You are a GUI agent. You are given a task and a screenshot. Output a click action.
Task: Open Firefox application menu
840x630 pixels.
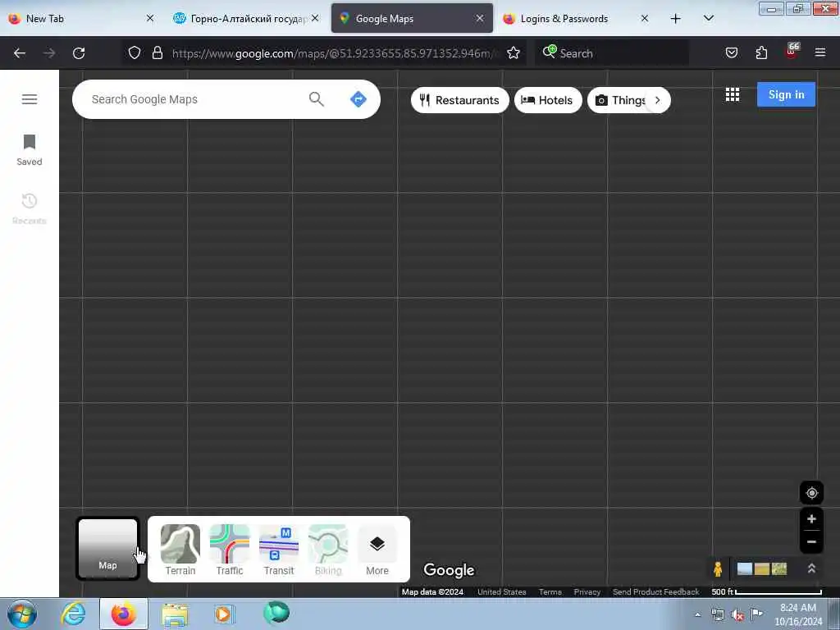(820, 53)
